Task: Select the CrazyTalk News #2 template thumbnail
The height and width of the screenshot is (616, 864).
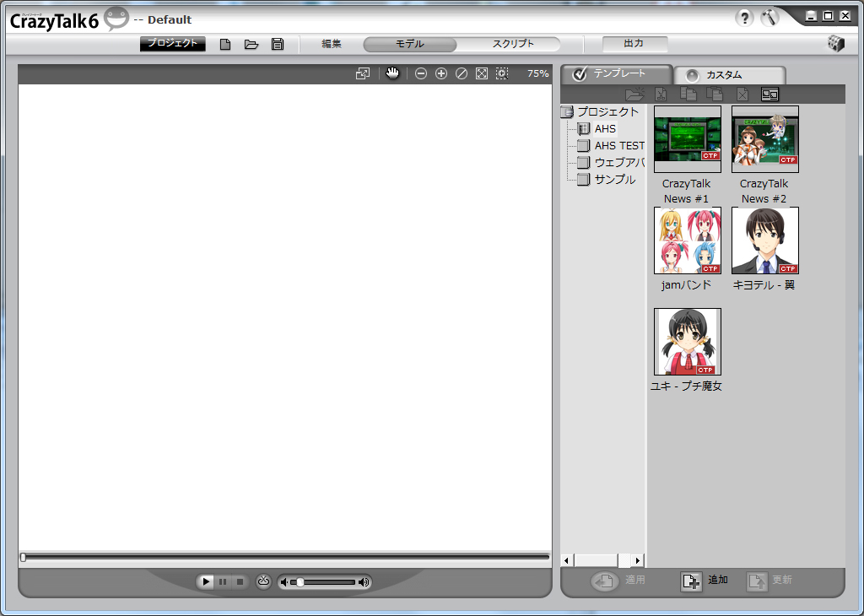Action: coord(764,139)
